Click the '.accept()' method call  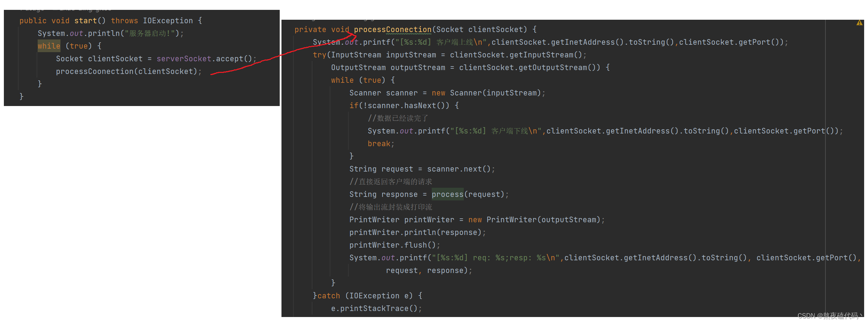(232, 59)
